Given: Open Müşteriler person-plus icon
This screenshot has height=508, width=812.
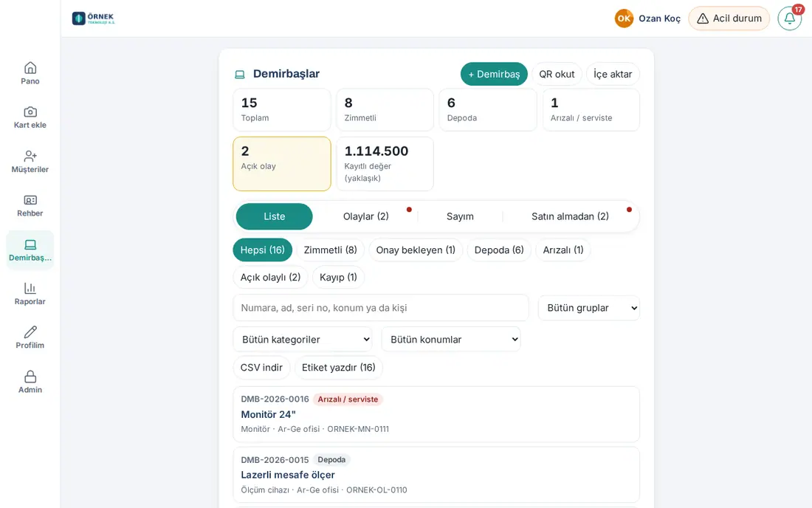Looking at the screenshot, I should pyautogui.click(x=30, y=156).
